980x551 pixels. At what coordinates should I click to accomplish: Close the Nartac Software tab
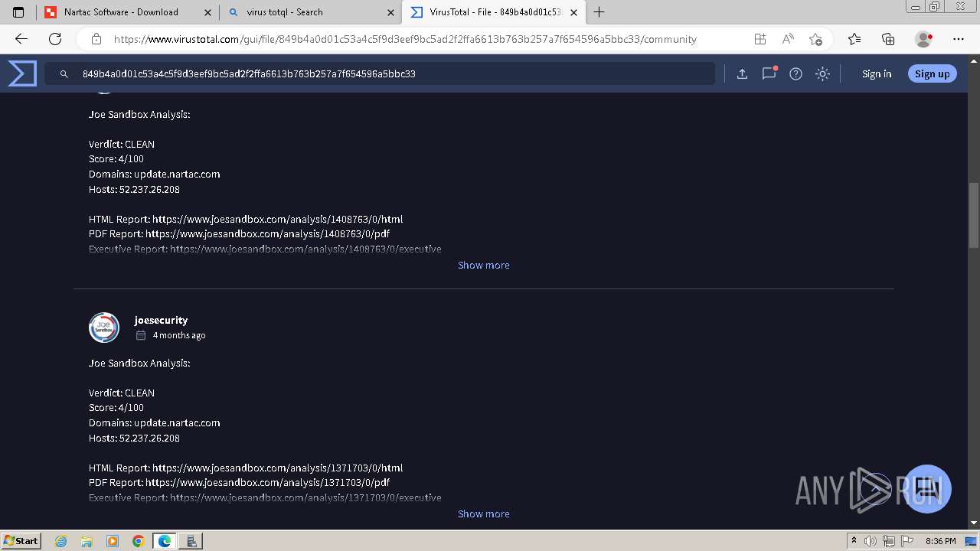[207, 12]
